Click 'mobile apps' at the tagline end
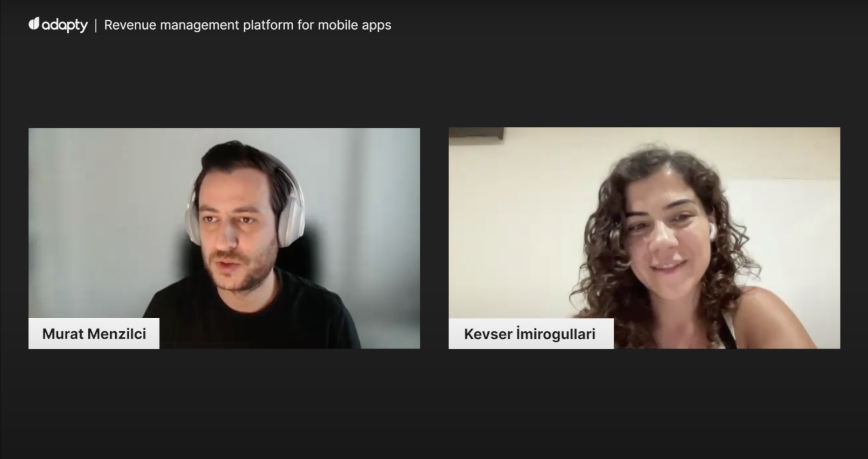The height and width of the screenshot is (459, 868). [354, 25]
